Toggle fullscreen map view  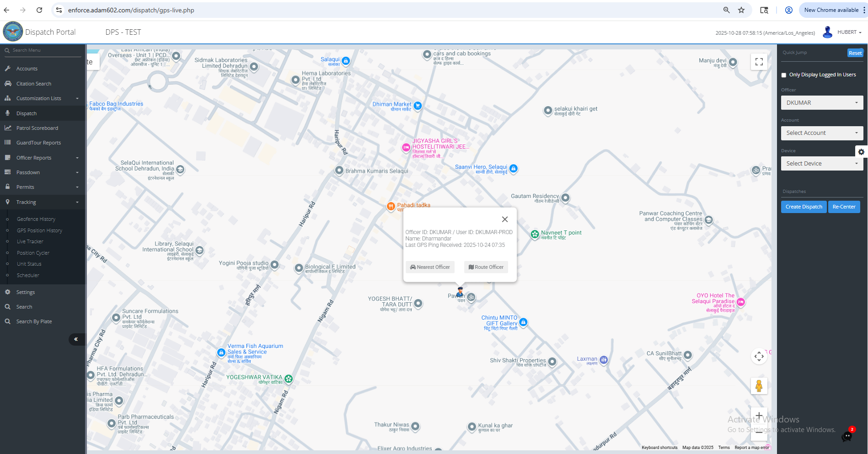pyautogui.click(x=759, y=61)
